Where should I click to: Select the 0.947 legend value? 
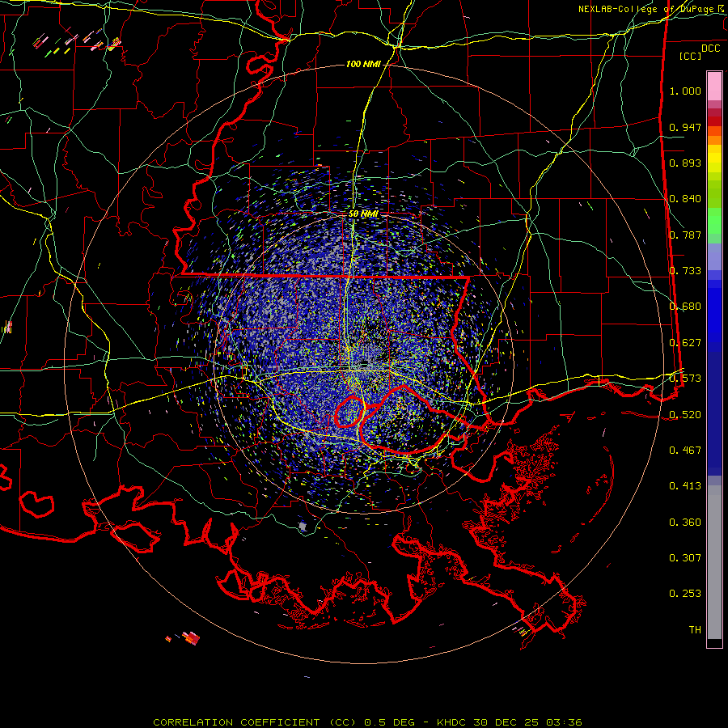685,127
